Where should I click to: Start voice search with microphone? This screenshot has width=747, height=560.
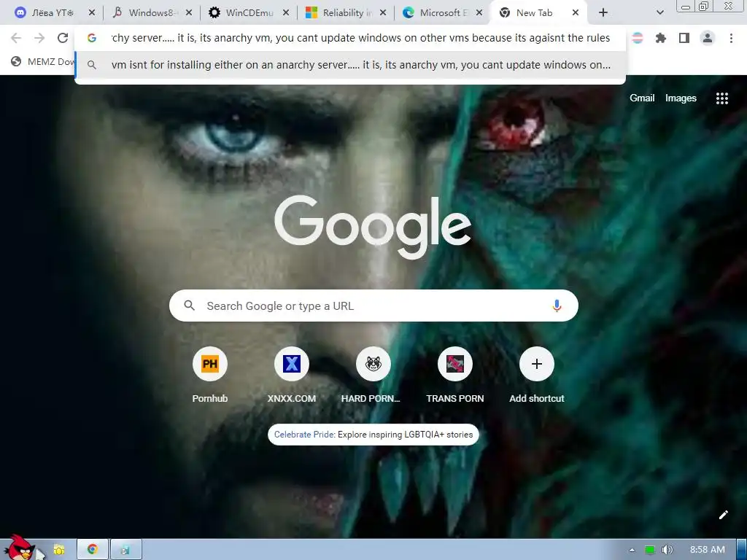pyautogui.click(x=557, y=306)
